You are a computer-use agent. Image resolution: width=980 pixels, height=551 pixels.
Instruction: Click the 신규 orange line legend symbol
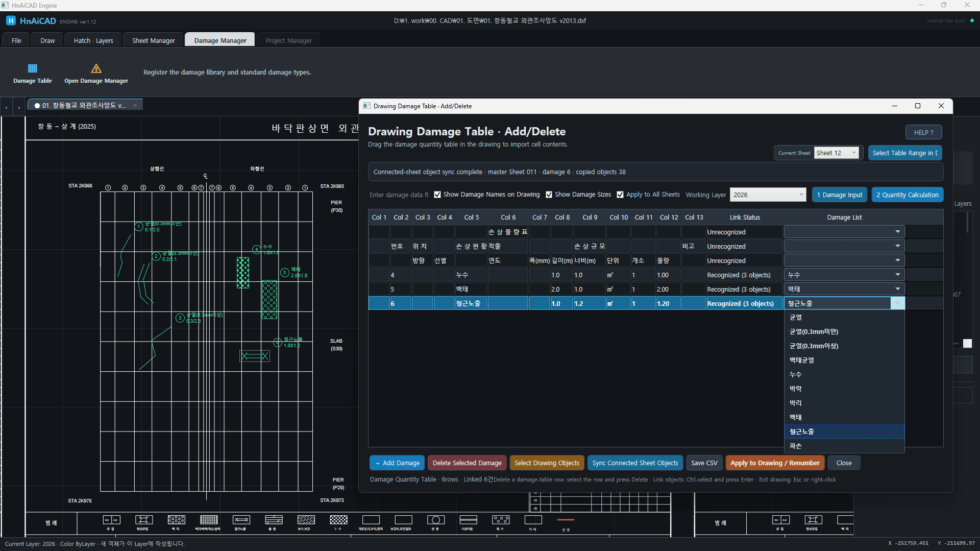click(566, 520)
